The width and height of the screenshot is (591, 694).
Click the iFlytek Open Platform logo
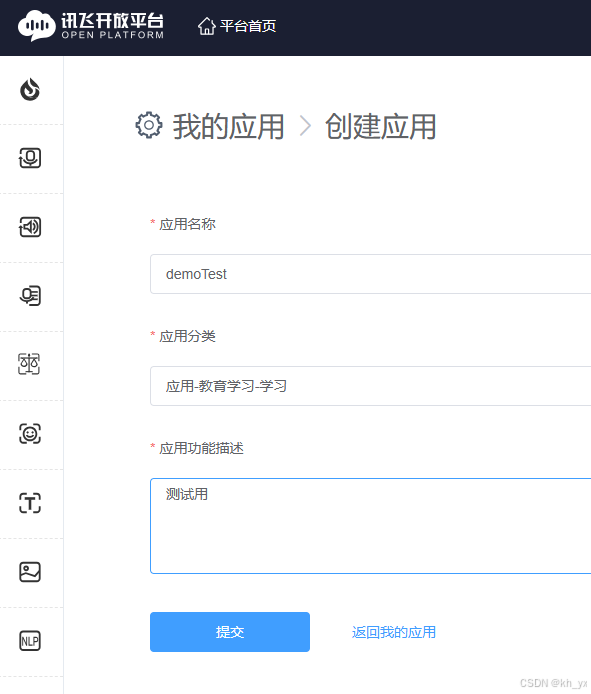tap(91, 26)
